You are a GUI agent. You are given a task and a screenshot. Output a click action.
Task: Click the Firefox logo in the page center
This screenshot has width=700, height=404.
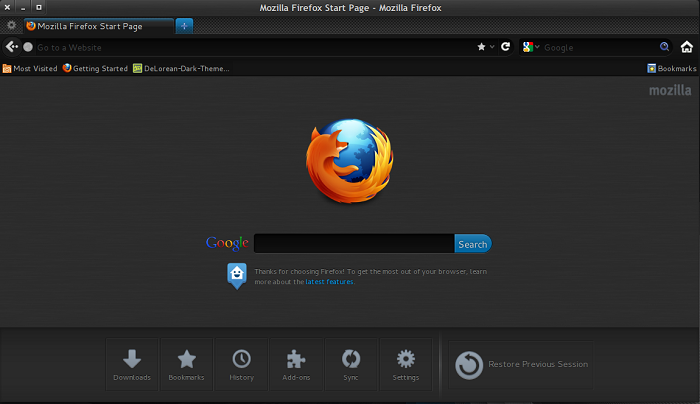(350, 161)
